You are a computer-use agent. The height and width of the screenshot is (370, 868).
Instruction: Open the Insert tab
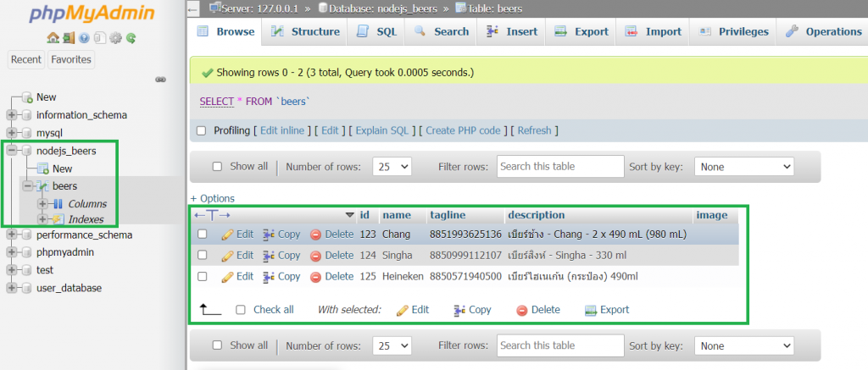tap(511, 31)
